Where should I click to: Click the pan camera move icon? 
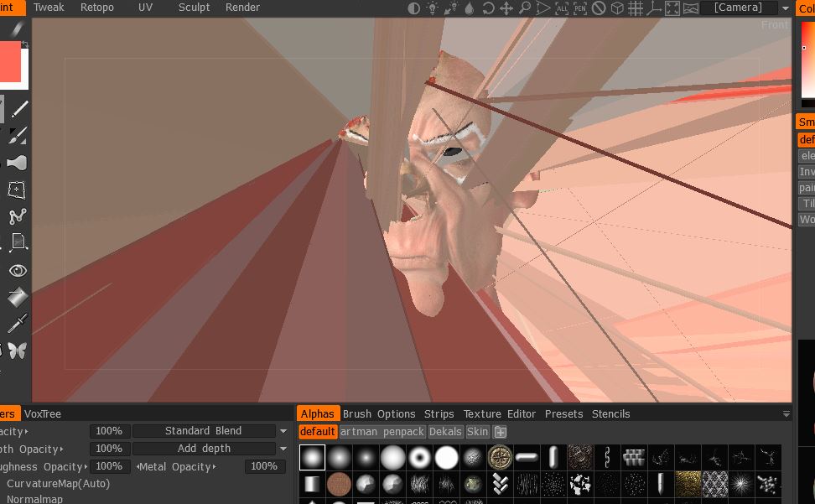(x=506, y=8)
